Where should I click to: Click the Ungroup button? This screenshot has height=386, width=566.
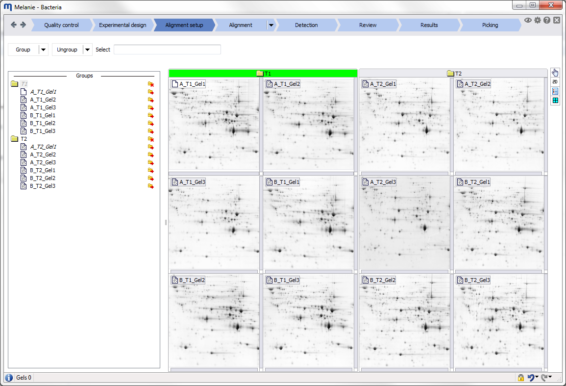[67, 49]
